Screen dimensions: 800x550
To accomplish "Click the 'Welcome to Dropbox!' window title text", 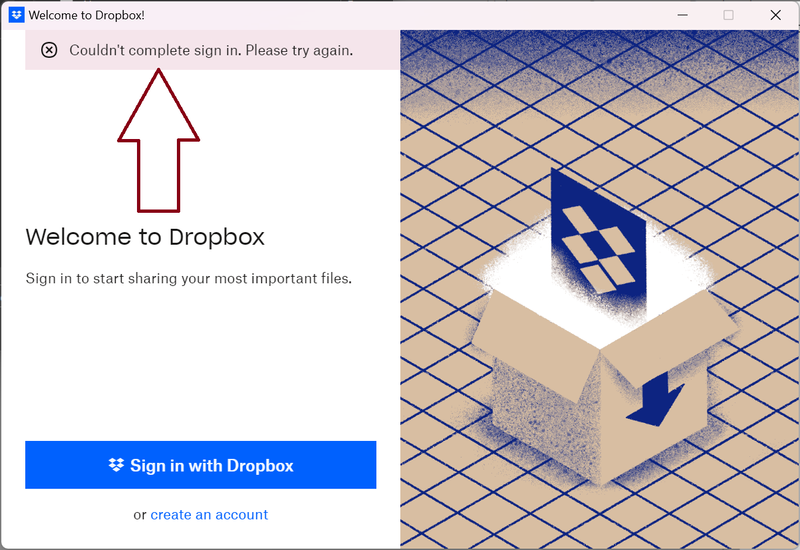I will point(86,15).
